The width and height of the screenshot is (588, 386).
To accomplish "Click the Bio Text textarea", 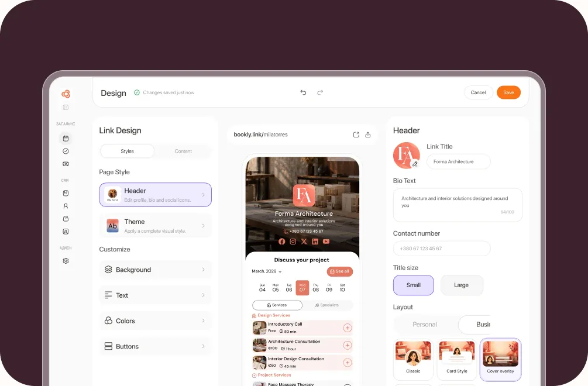I will [458, 205].
